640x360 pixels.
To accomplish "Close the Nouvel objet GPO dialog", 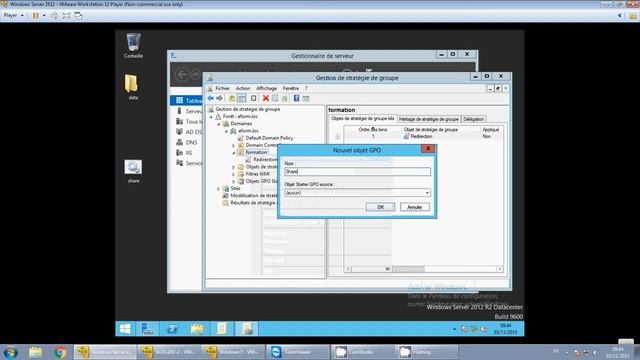I will pos(428,149).
